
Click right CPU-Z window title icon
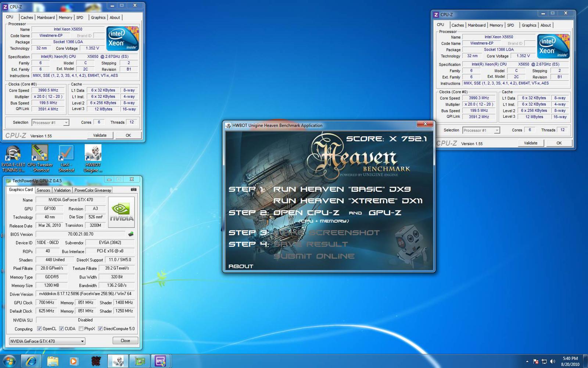(436, 14)
